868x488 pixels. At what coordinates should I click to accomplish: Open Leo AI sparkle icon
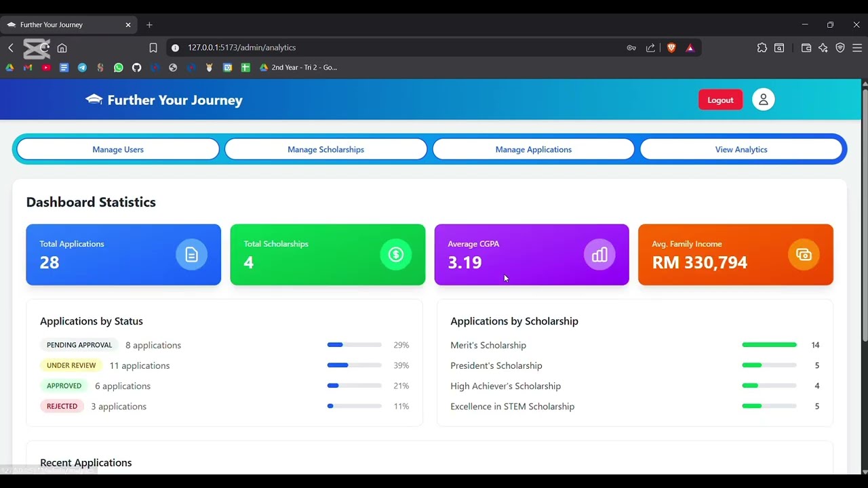click(823, 47)
